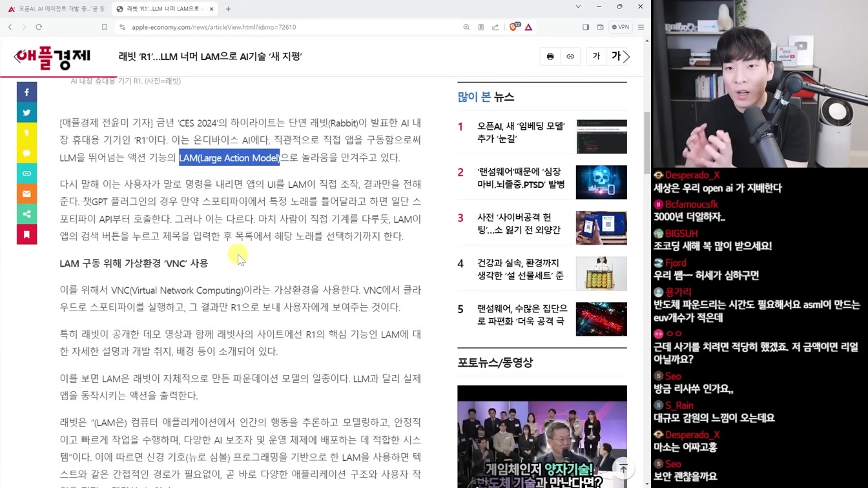Screen dimensions: 868x488
Task: Open news '랜섬웨어'때문에 '심장마비' article
Action: pyautogui.click(x=521, y=178)
